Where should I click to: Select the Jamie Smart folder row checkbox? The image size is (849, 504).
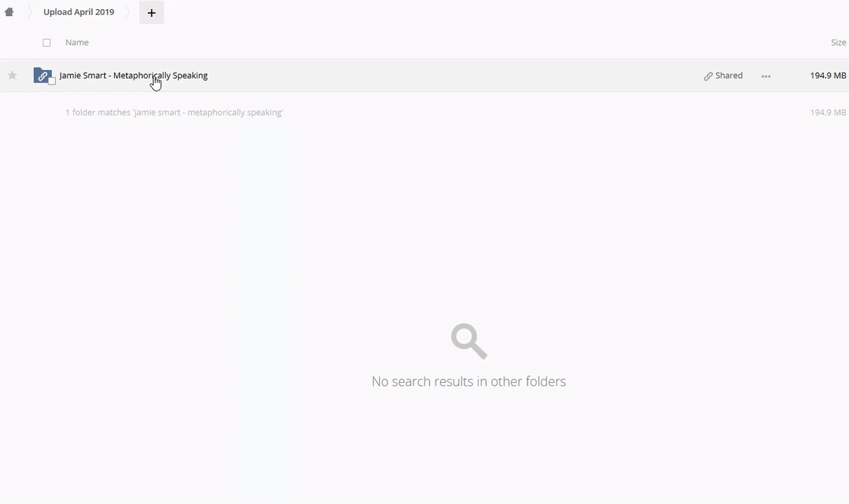tap(52, 81)
